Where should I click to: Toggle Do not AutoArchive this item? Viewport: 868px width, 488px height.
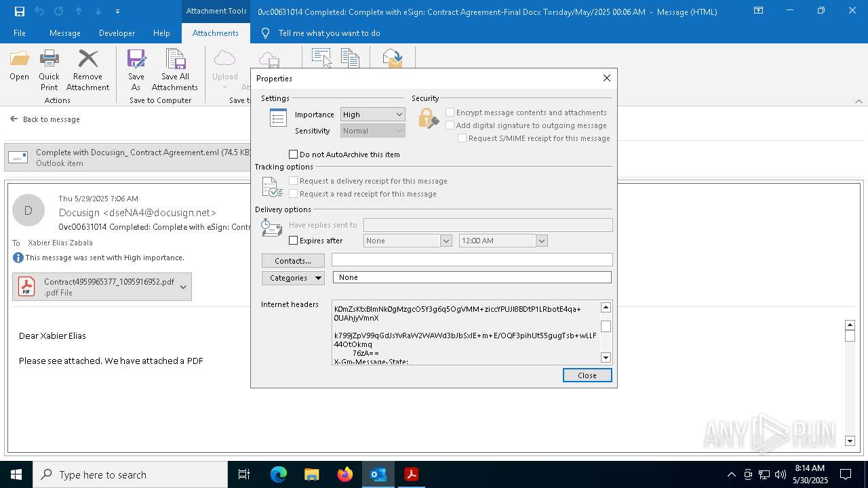294,155
